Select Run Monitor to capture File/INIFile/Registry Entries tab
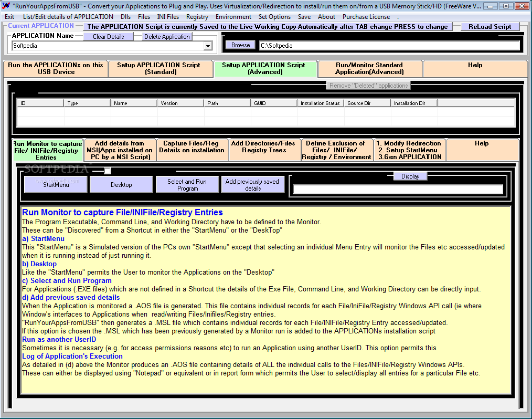 coord(48,150)
